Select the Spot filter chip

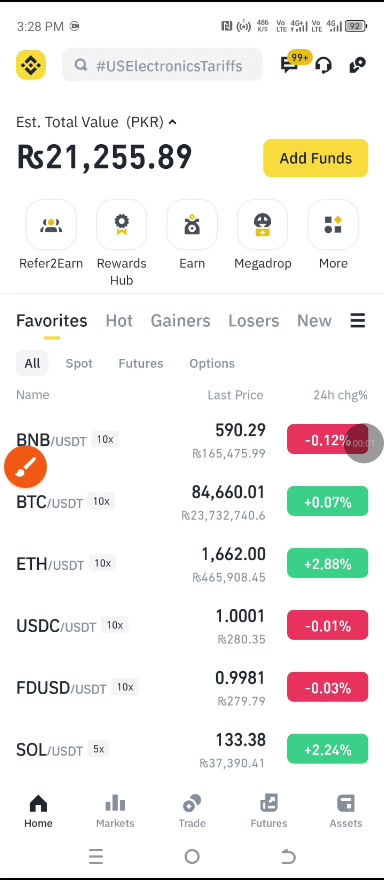tap(79, 363)
